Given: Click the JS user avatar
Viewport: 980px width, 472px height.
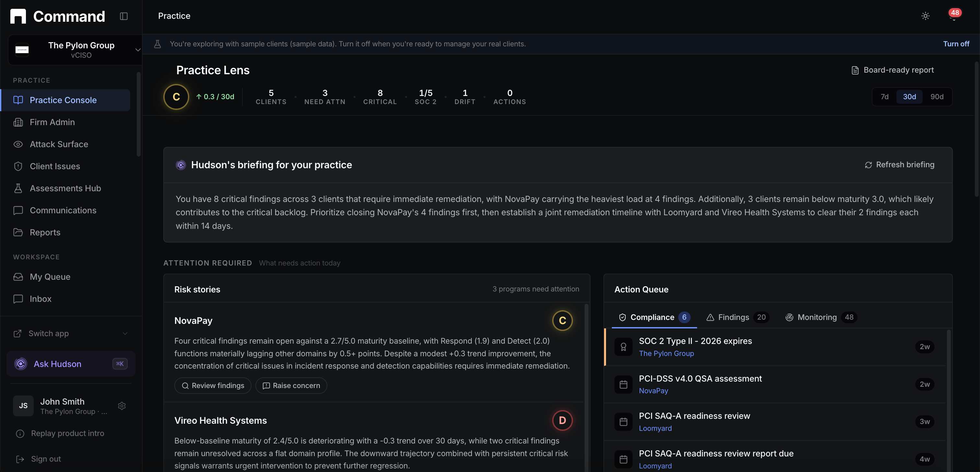Looking at the screenshot, I should (23, 406).
